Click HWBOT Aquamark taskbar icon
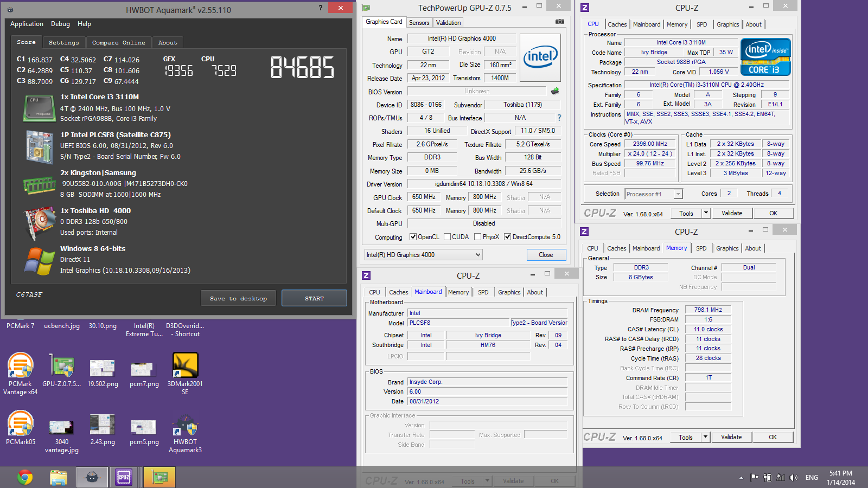Image resolution: width=868 pixels, height=488 pixels. coord(92,477)
